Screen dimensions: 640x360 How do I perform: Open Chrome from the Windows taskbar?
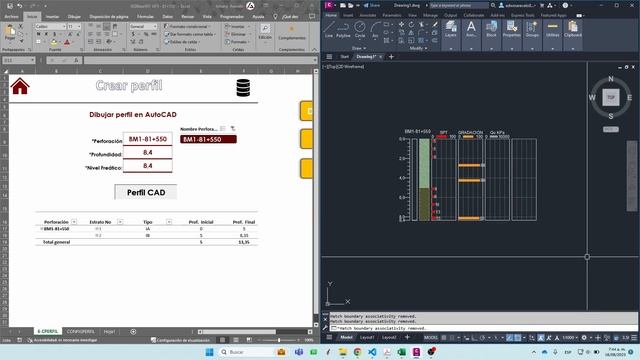coord(358,352)
